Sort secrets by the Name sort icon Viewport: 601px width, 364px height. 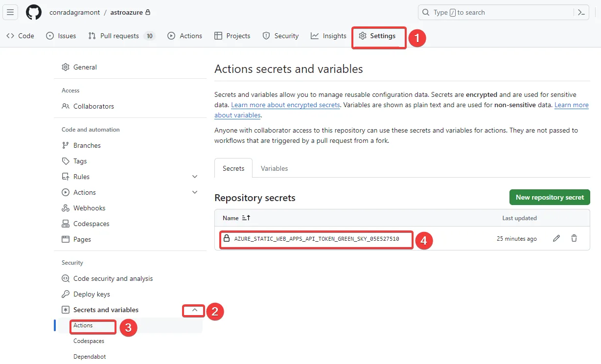click(246, 218)
